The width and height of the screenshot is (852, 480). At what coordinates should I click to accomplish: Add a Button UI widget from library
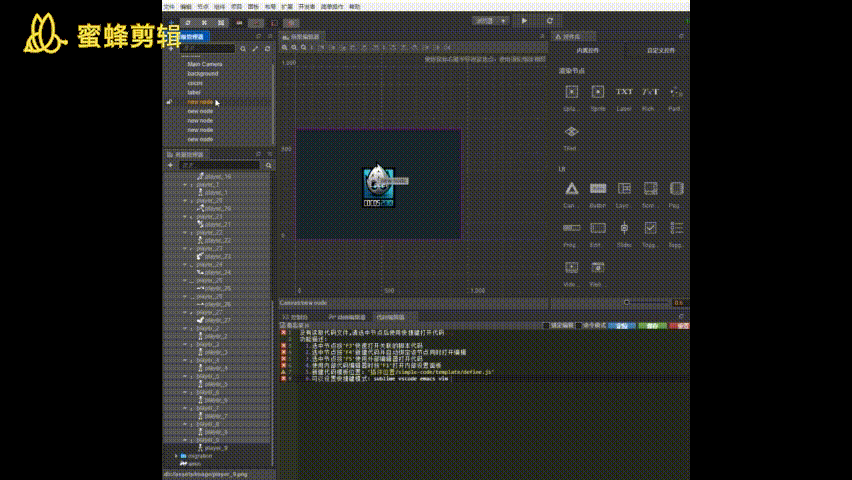pos(598,189)
